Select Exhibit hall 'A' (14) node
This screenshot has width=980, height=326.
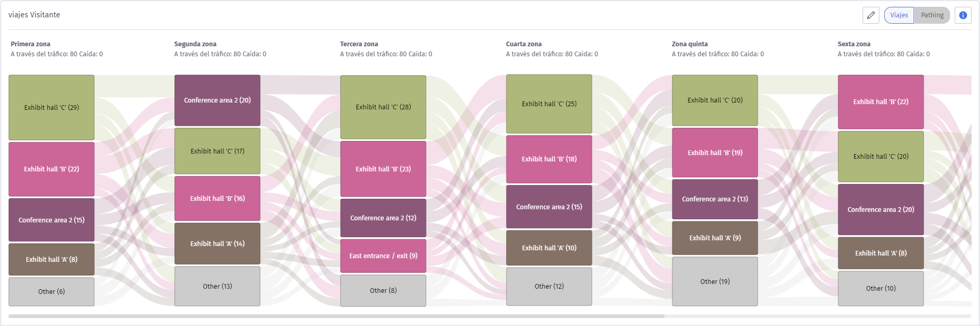(217, 243)
